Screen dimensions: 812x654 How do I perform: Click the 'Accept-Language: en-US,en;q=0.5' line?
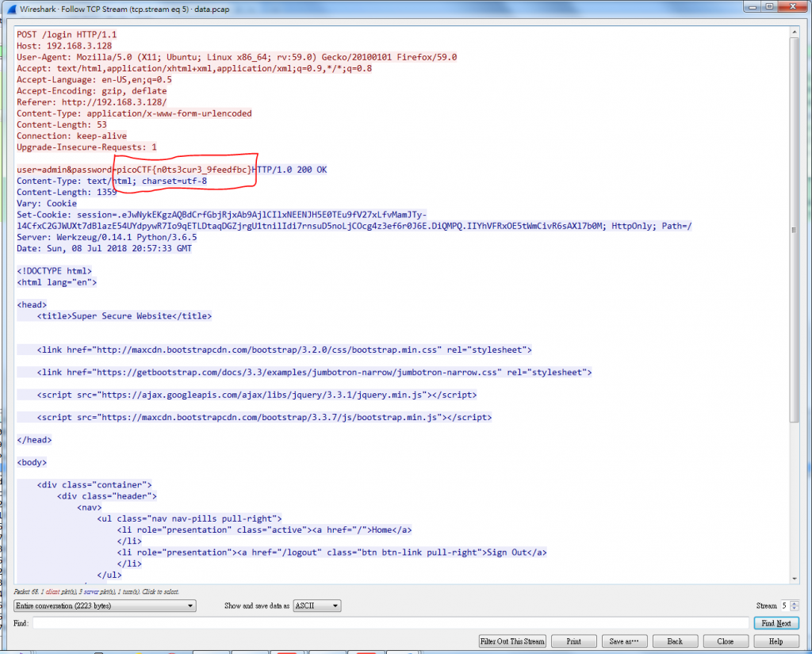[94, 79]
